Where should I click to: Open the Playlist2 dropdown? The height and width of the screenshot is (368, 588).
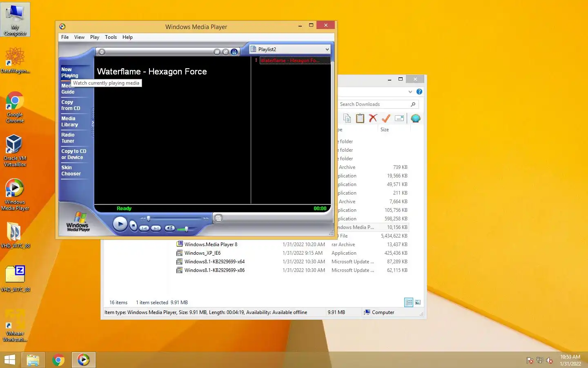click(x=290, y=49)
